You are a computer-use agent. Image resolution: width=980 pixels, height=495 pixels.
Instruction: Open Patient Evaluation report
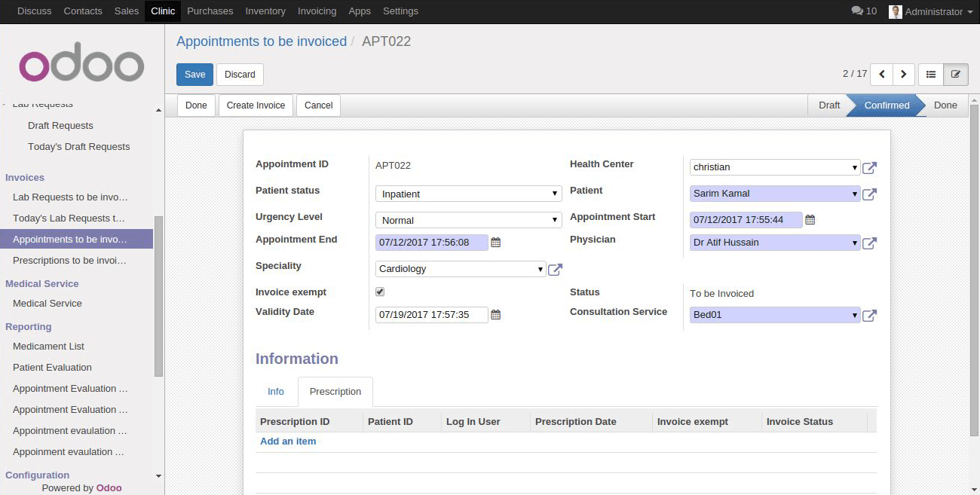[x=52, y=368]
